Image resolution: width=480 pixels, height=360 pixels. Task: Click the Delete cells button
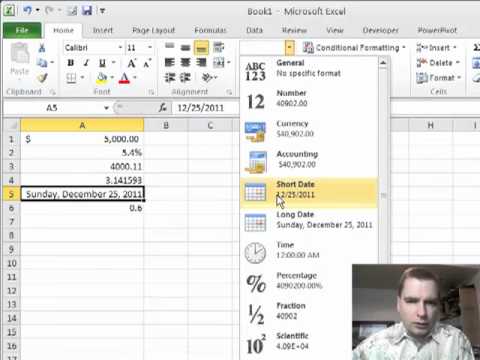(x=438, y=63)
